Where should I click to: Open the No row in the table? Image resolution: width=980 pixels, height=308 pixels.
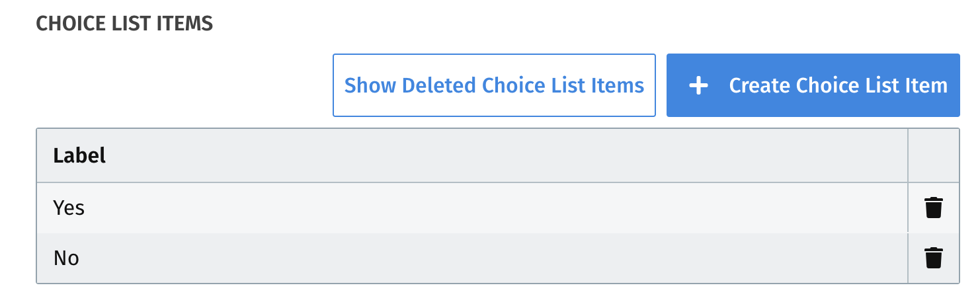point(472,258)
